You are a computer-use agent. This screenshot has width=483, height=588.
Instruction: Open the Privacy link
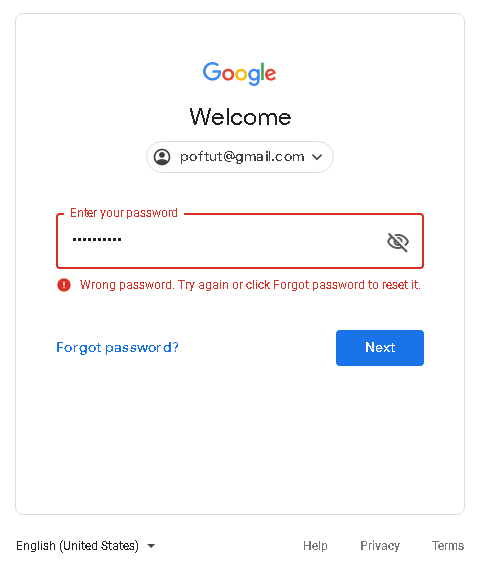(x=380, y=545)
